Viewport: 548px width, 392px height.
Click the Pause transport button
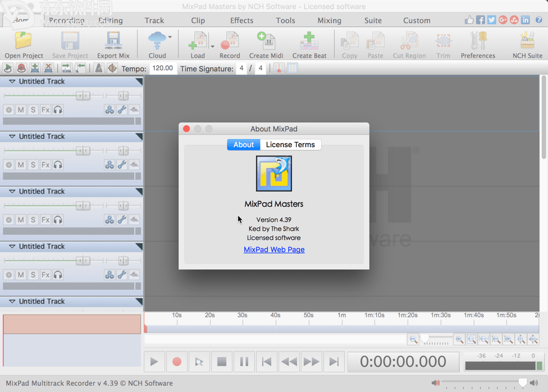click(244, 361)
